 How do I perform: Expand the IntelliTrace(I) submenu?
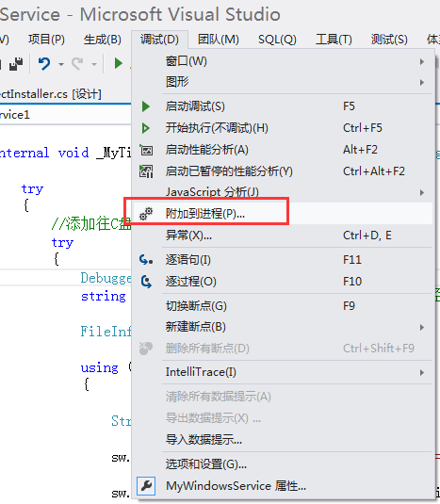[x=283, y=372]
